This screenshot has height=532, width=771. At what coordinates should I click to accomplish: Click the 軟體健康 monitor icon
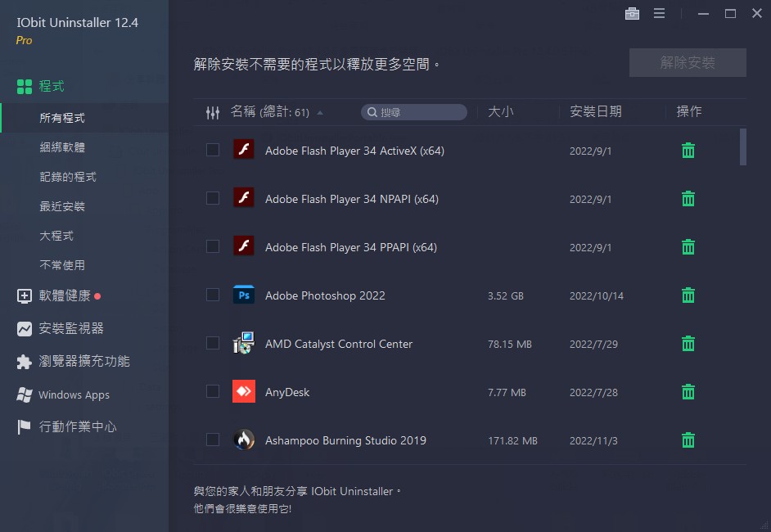point(24,296)
